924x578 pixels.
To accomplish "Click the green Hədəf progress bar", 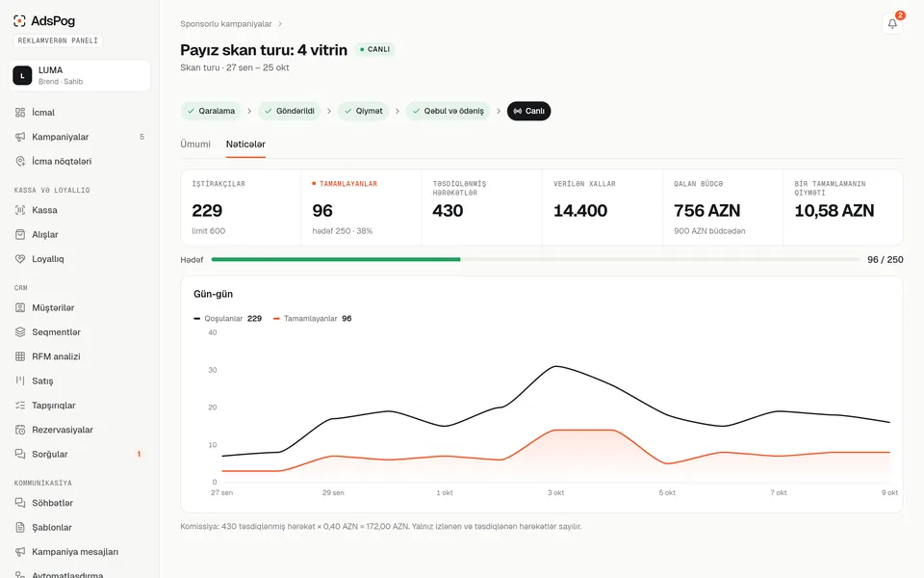I will point(336,259).
